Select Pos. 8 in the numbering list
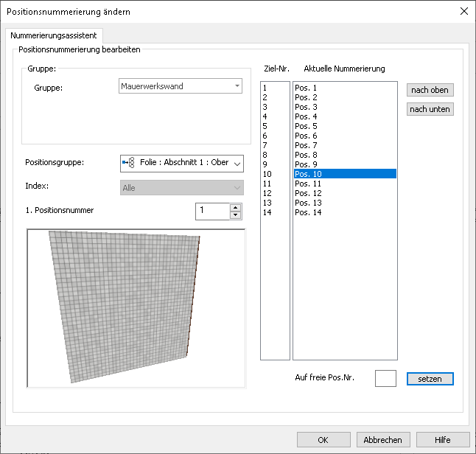 tap(345, 155)
